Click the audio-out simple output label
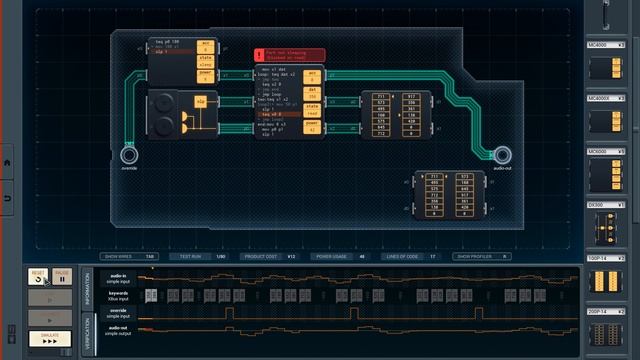Viewport: 640px width, 360px height. (x=118, y=331)
